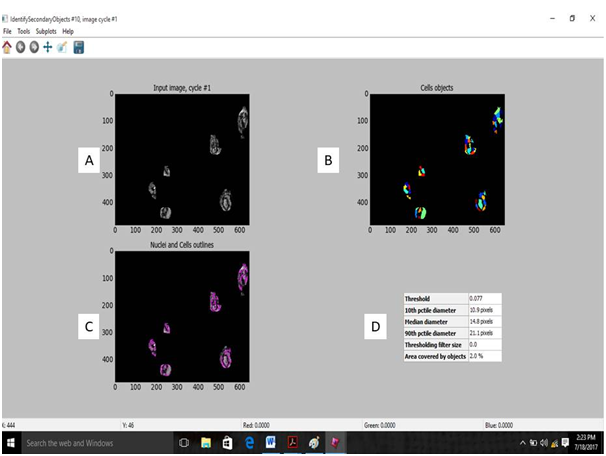Go back to previous view arrow
This screenshot has height=456, width=606.
pos(21,47)
